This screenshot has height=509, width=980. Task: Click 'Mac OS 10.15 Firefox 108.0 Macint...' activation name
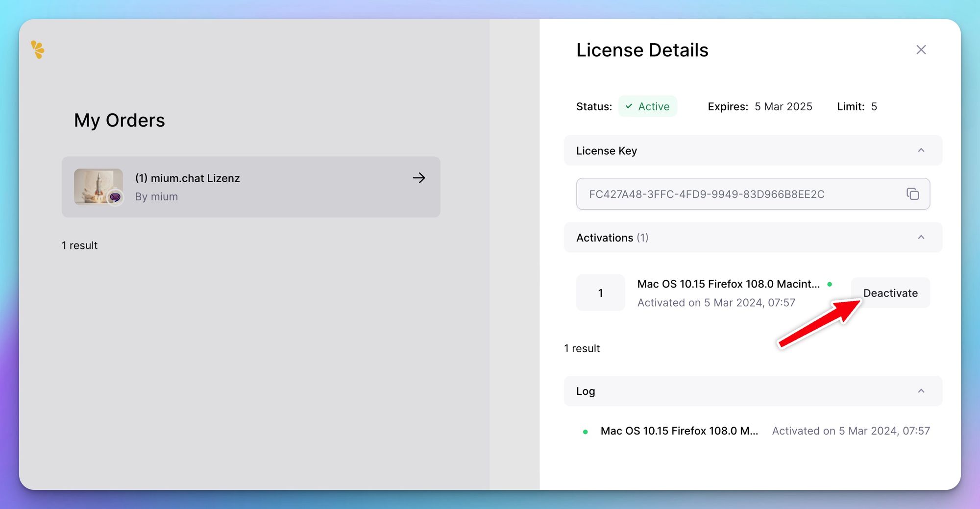point(728,284)
